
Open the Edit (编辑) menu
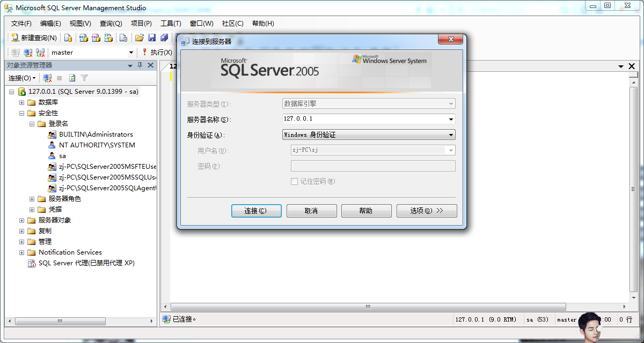pyautogui.click(x=50, y=24)
